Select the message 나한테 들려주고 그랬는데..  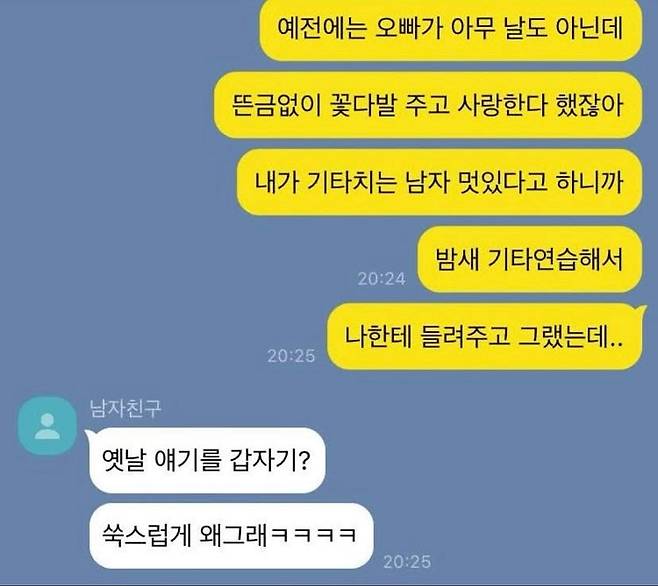coord(485,336)
